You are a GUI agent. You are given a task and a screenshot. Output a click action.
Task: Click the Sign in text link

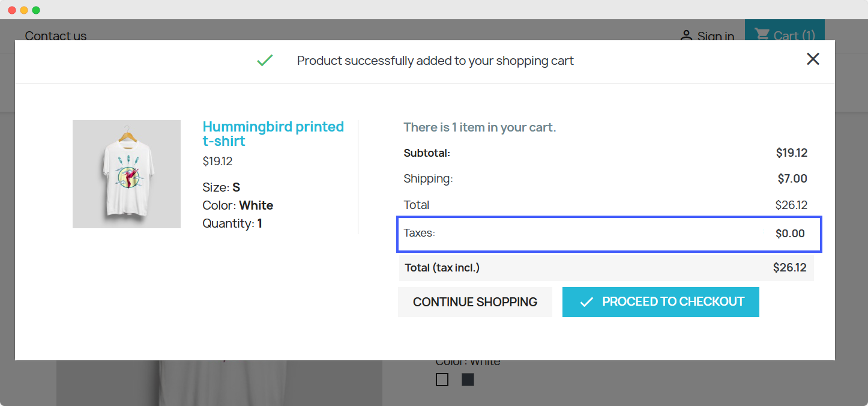tap(716, 37)
